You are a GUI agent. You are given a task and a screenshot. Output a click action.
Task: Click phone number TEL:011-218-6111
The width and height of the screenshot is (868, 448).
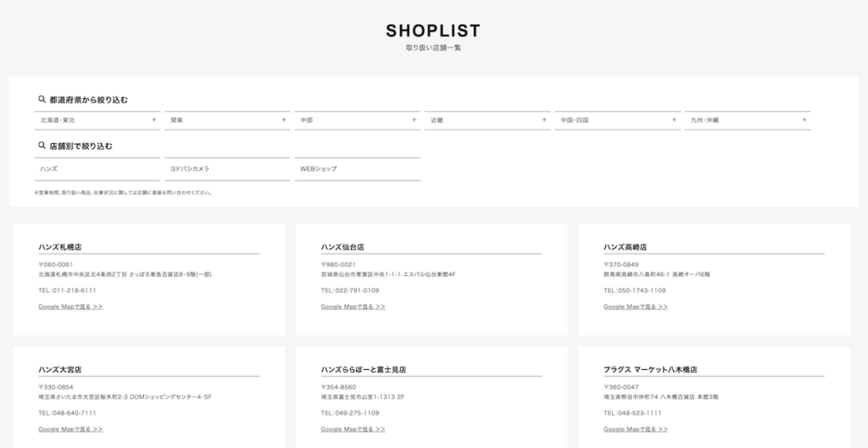(67, 290)
